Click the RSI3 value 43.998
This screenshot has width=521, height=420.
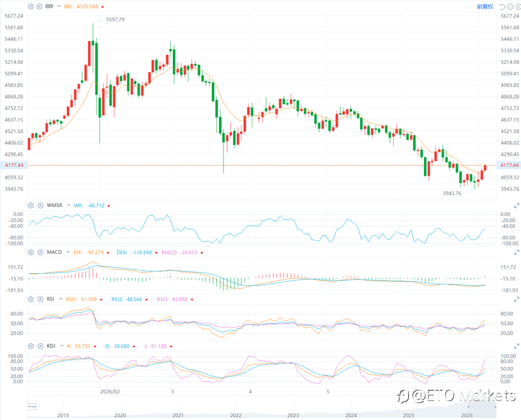(179, 299)
